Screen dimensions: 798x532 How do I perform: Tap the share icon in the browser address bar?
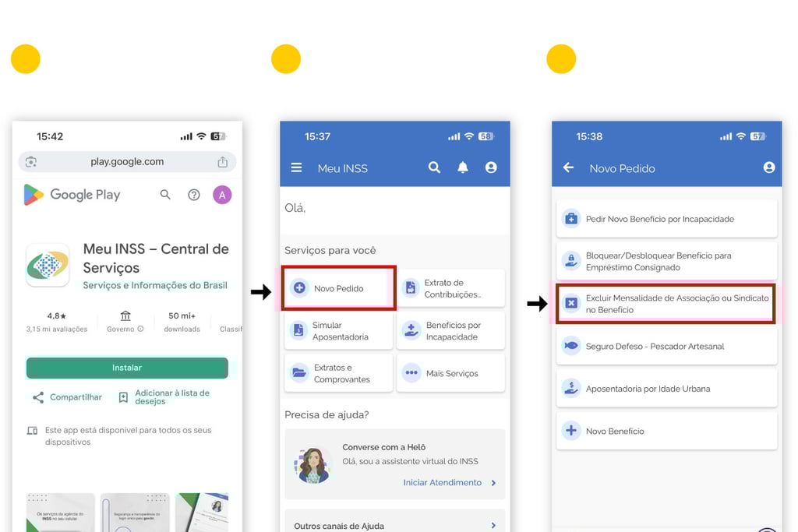[222, 162]
